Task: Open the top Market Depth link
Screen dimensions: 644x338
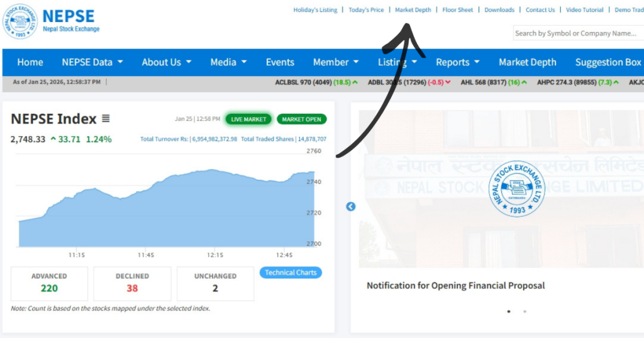Action: pos(413,10)
